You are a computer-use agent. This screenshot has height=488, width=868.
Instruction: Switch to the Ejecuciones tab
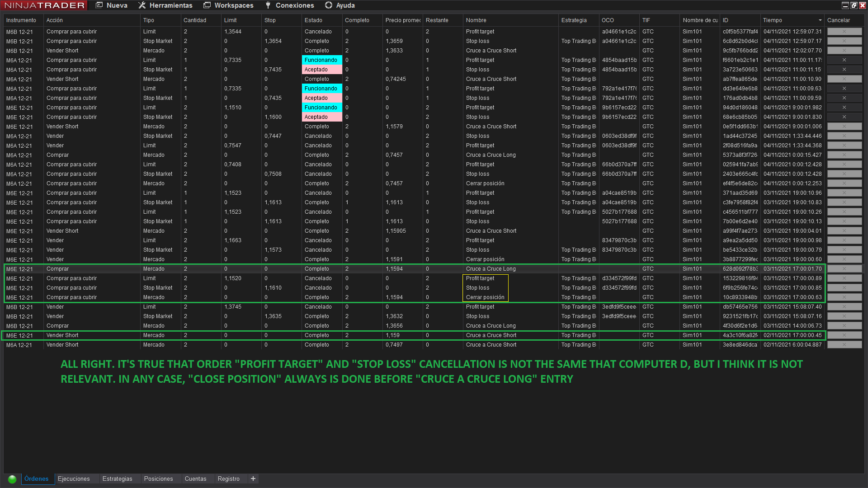pyautogui.click(x=74, y=479)
